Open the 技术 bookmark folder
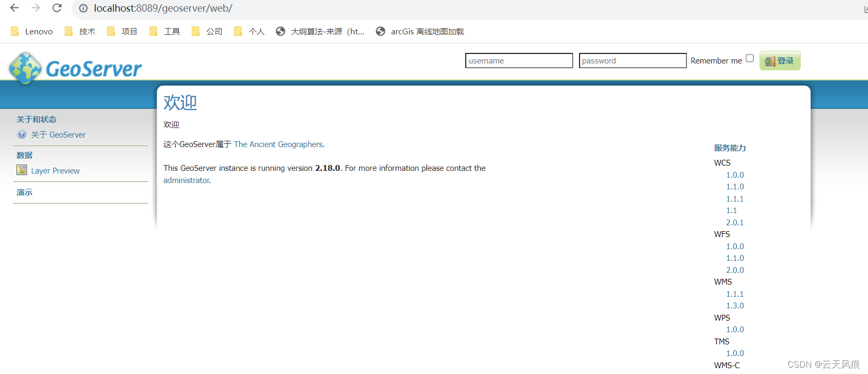 tap(80, 32)
